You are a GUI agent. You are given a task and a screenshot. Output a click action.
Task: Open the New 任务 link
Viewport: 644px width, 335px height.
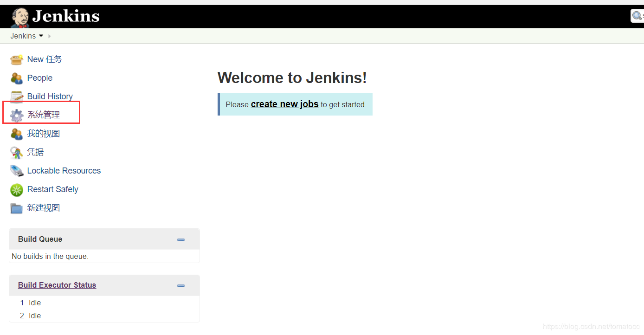click(x=45, y=59)
